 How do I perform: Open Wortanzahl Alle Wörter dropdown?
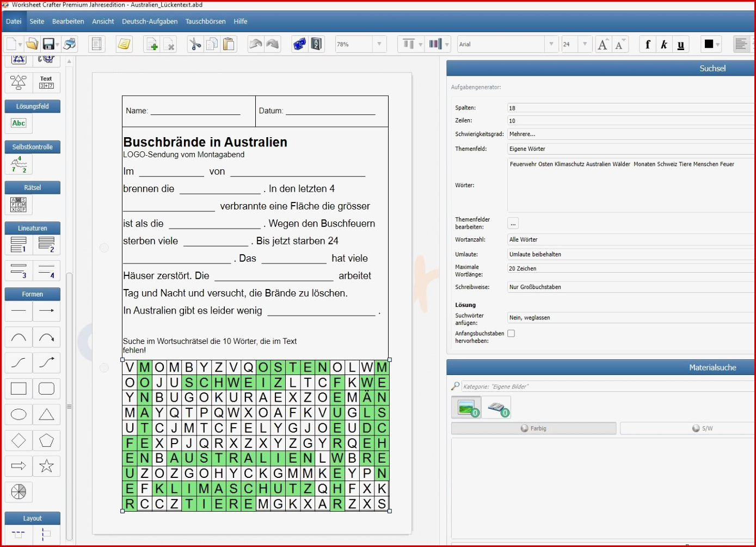(x=631, y=239)
